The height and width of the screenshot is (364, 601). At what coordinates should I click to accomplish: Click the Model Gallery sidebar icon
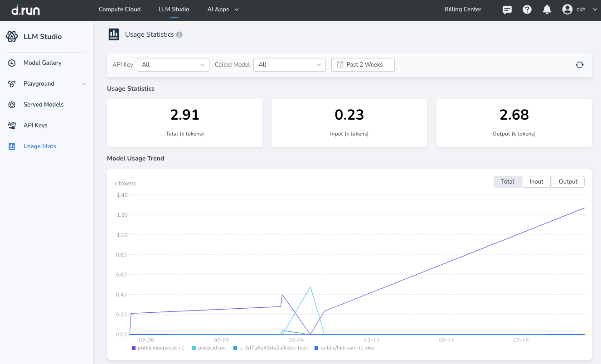coord(12,63)
